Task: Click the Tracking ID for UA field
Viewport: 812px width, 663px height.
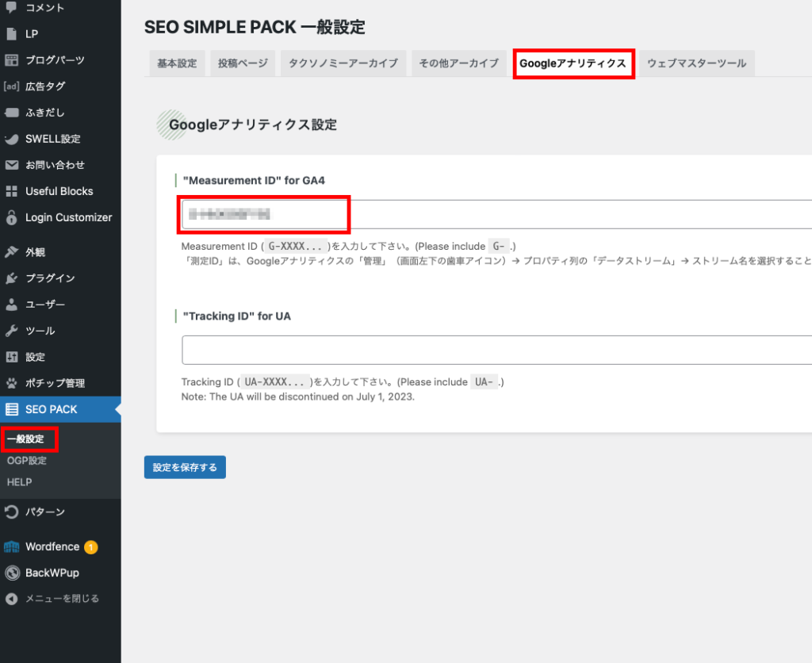Action: click(x=496, y=350)
